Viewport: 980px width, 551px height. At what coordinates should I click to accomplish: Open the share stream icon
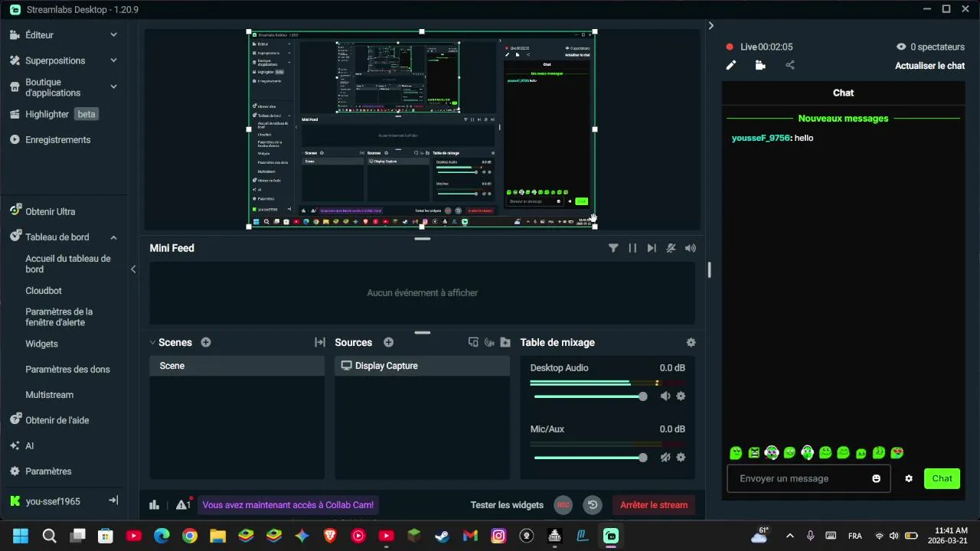pyautogui.click(x=790, y=66)
